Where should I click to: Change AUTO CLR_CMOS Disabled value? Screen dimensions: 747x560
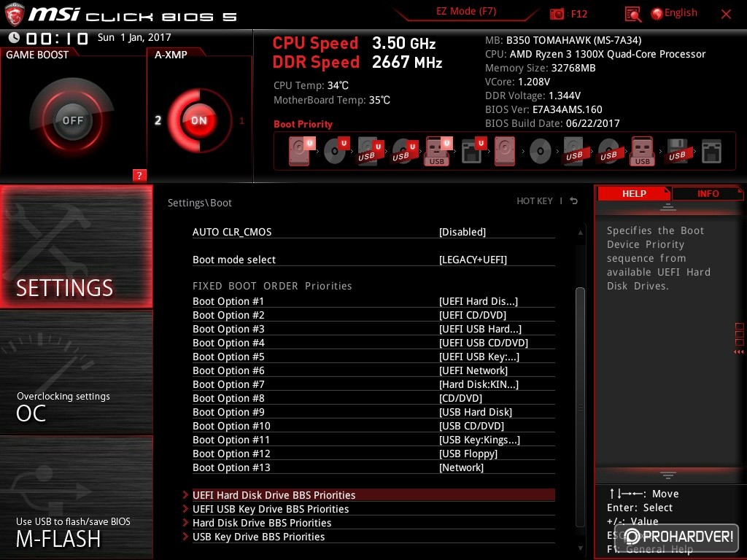[462, 232]
